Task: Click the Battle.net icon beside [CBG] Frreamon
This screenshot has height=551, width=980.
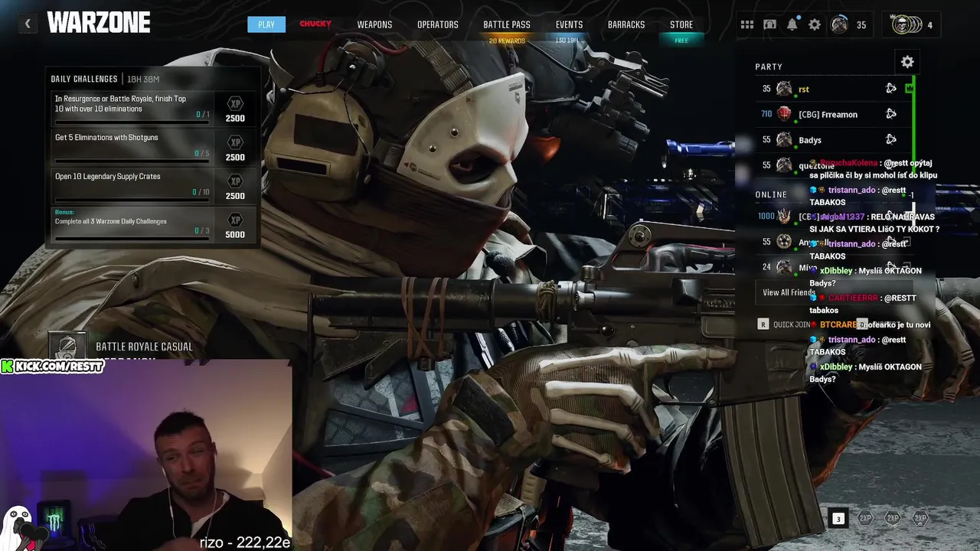Action: tap(891, 114)
